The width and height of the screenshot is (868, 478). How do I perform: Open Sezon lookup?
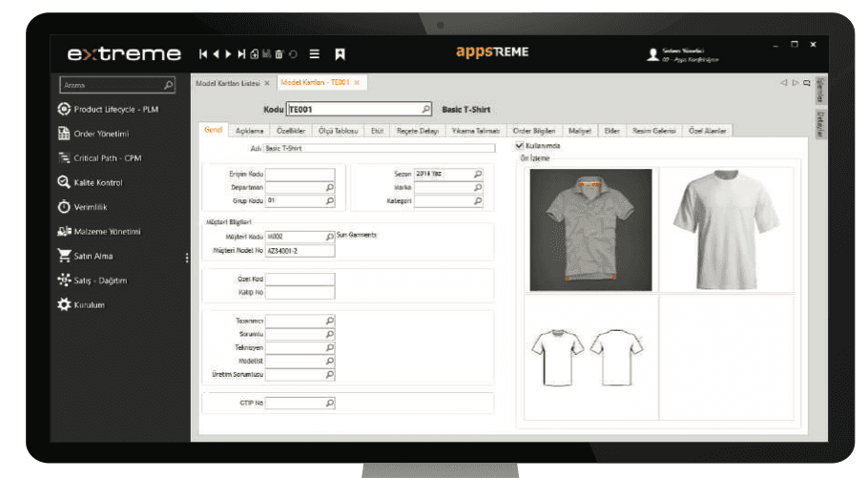click(x=478, y=174)
